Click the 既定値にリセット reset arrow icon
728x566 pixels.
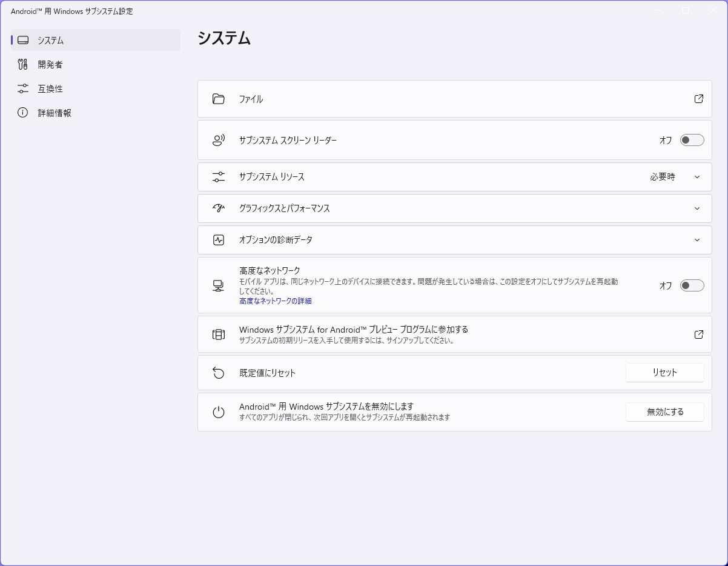click(x=219, y=373)
